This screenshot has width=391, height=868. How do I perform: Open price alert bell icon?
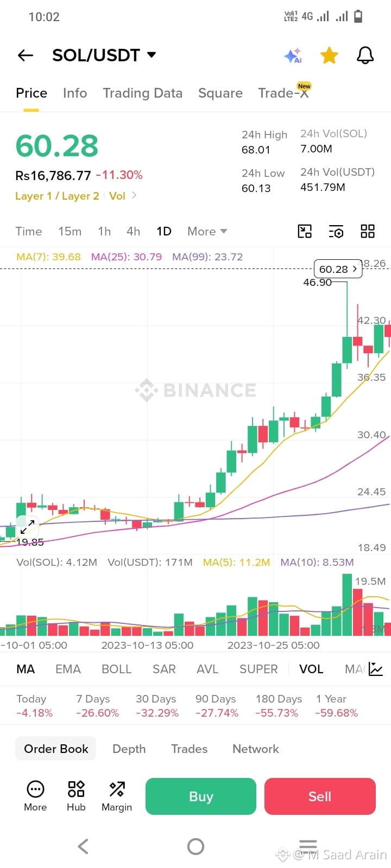(365, 55)
